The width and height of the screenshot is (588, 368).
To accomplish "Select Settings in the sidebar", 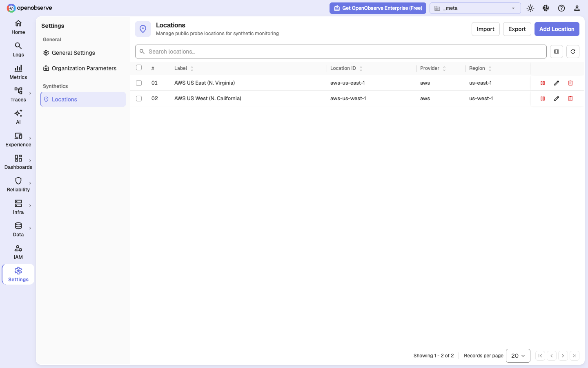I will (18, 274).
